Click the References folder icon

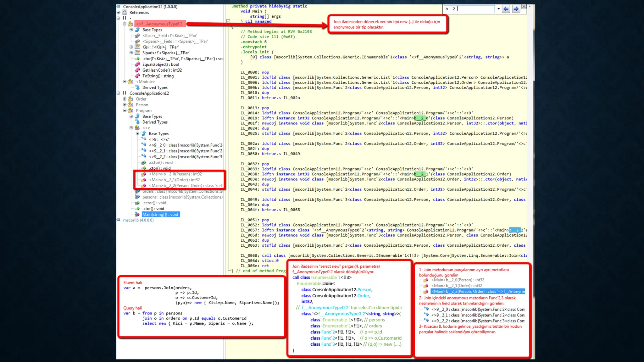pos(125,13)
